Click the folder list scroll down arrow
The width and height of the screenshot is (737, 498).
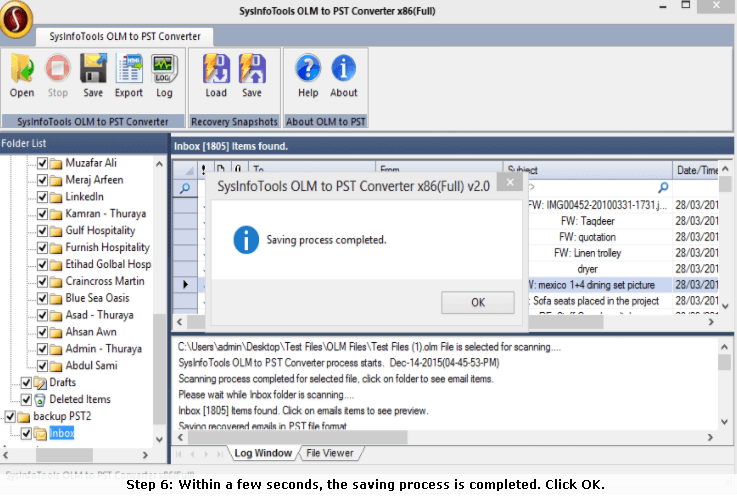click(x=159, y=440)
